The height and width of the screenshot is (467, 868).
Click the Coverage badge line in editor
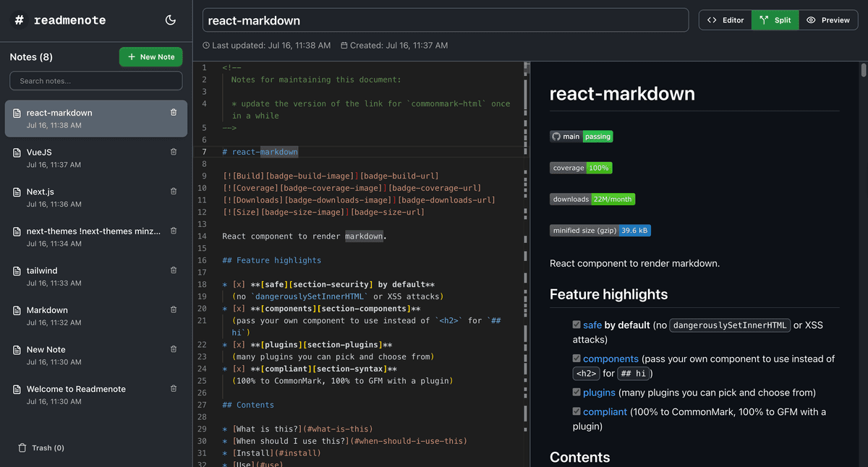(x=352, y=188)
